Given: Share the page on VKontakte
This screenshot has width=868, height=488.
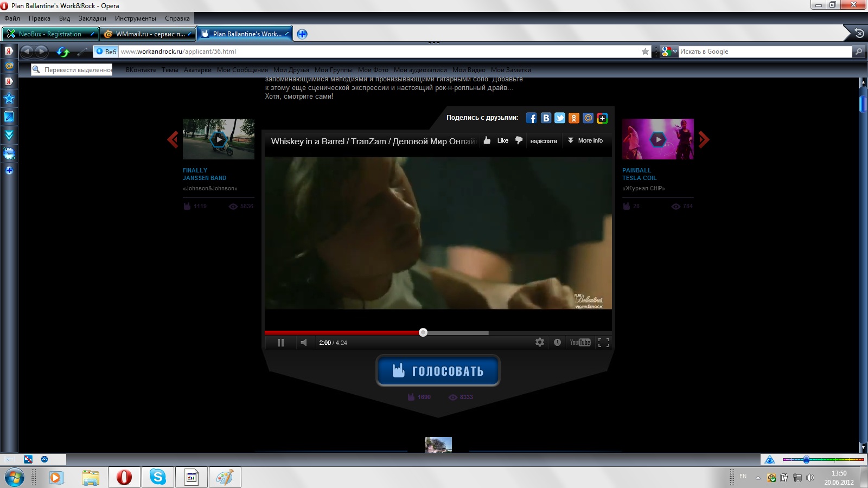Looking at the screenshot, I should tap(546, 118).
